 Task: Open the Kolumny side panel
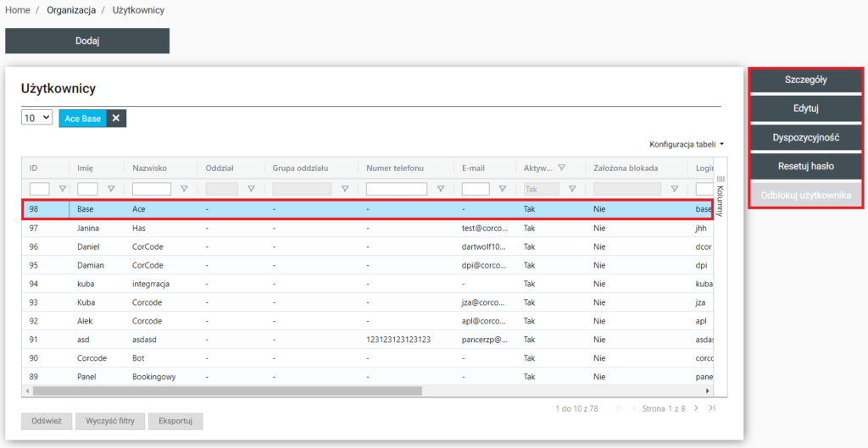click(x=720, y=196)
